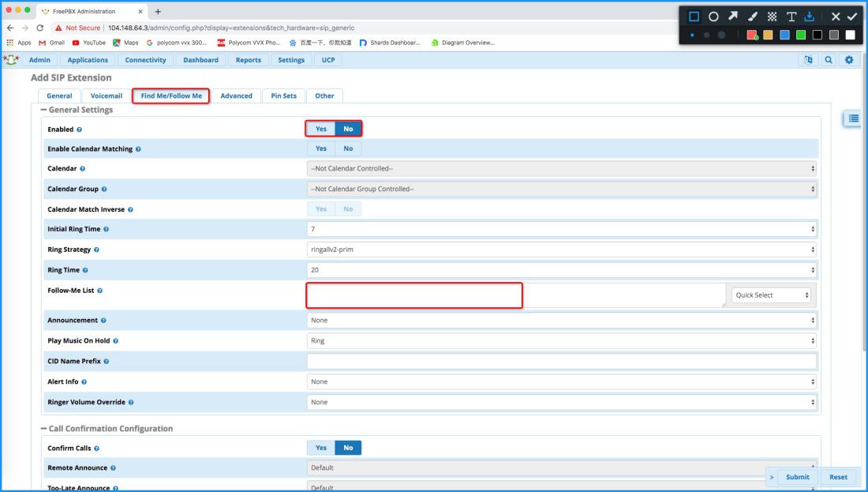This screenshot has width=868, height=492.
Task: Choose the green annotation color swatch
Action: 801,35
